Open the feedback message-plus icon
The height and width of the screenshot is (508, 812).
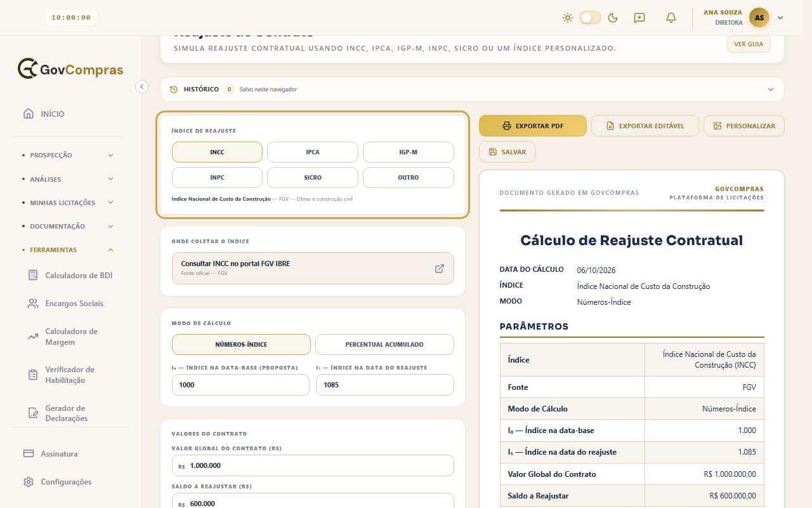tap(639, 18)
